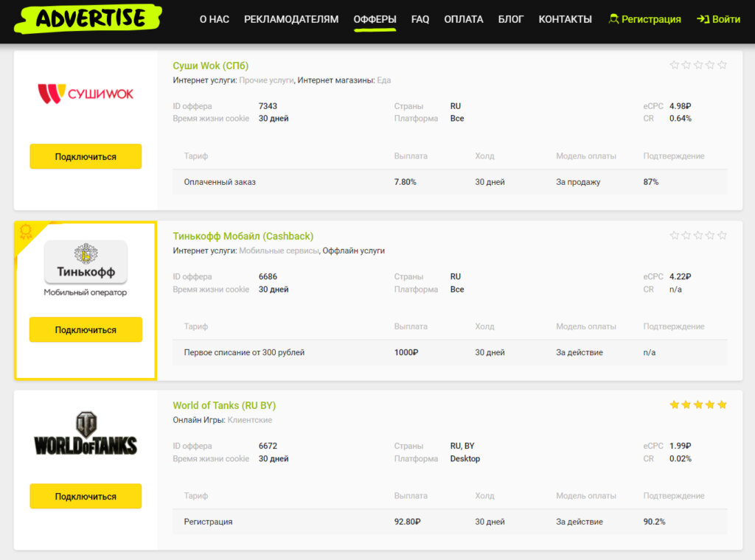755x560 pixels.
Task: Click CR value 0.02%
Action: (x=680, y=458)
